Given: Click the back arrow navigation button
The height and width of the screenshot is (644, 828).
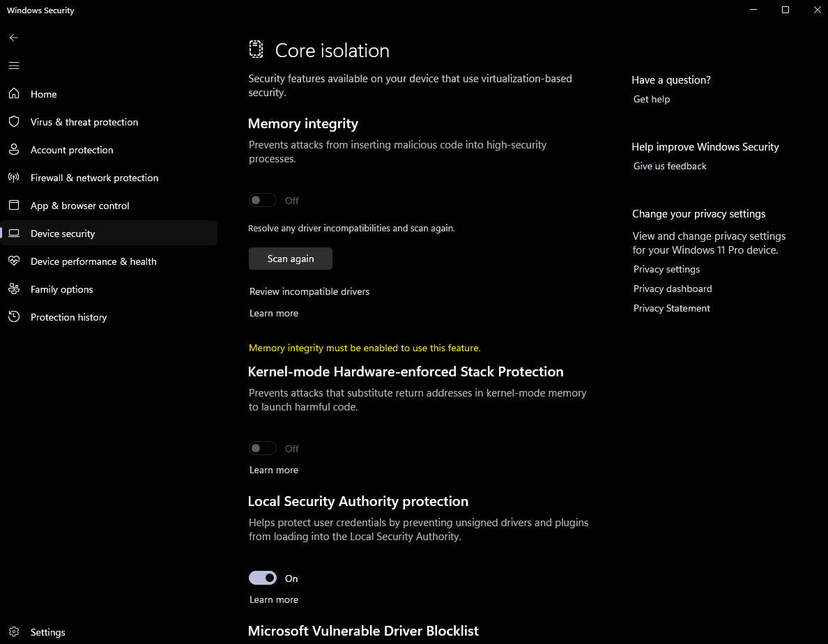Looking at the screenshot, I should tap(13, 38).
